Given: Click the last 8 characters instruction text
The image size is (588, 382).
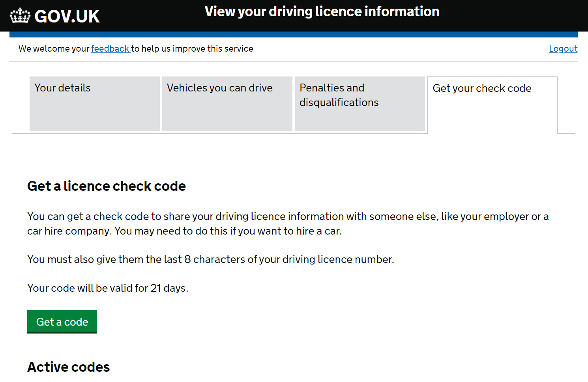Looking at the screenshot, I should pos(210,259).
